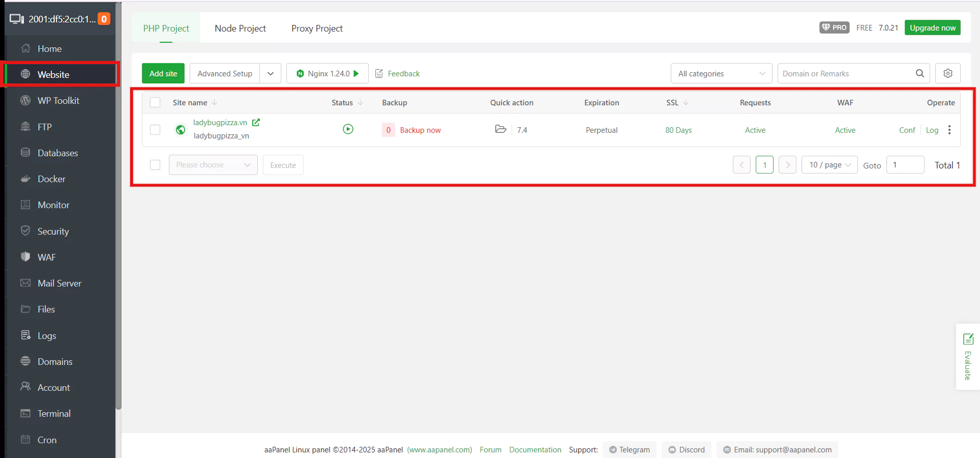
Task: Click the Logs icon in sidebar
Action: (x=25, y=335)
